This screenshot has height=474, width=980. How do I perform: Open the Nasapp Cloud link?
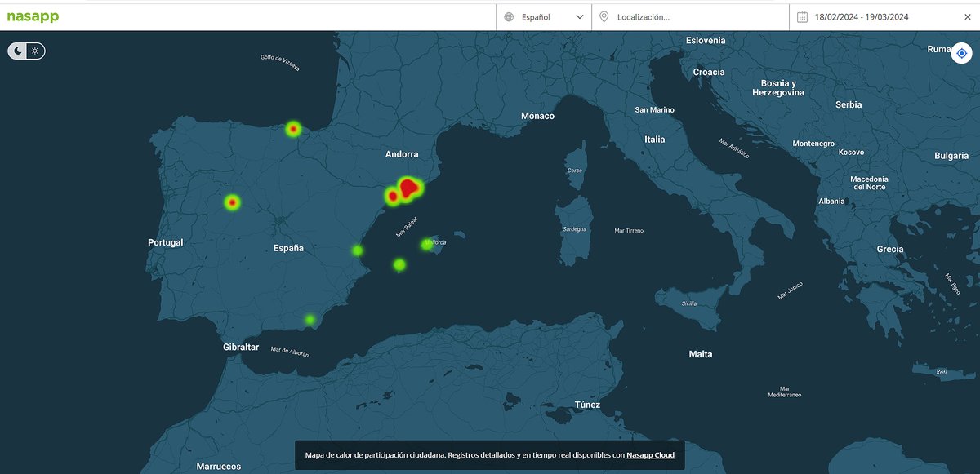tap(650, 454)
